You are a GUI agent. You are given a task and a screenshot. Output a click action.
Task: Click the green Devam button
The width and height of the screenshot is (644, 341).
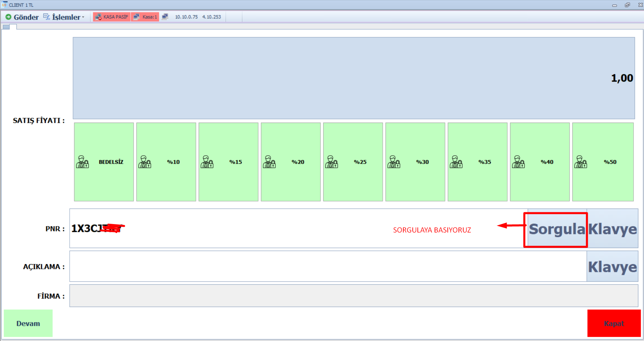point(28,323)
